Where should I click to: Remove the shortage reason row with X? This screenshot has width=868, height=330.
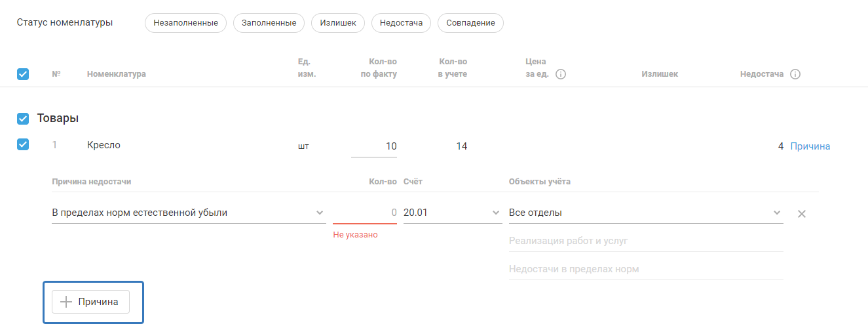pos(801,213)
